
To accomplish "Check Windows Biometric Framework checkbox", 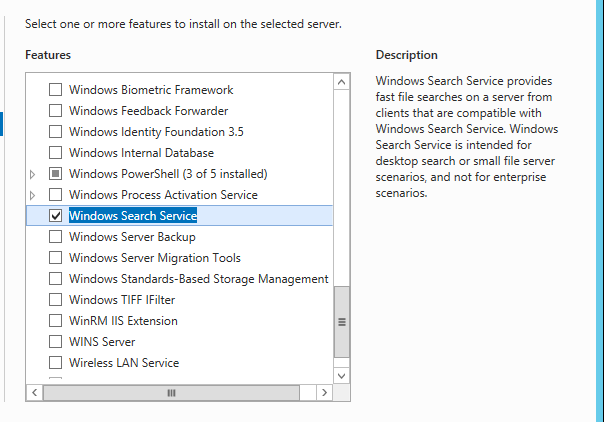I will point(55,90).
